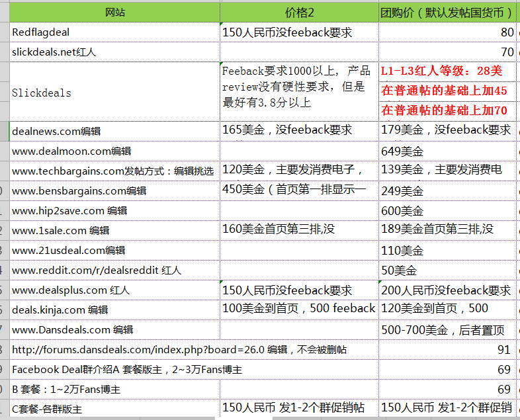Select the Redflagdeal cell
The image size is (520, 420).
[x=114, y=32]
